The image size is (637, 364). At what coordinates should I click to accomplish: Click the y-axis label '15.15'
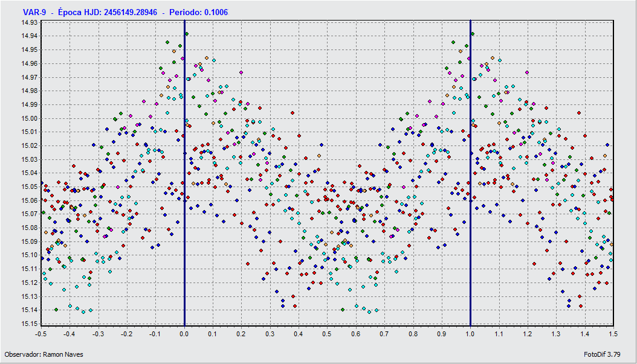29,324
